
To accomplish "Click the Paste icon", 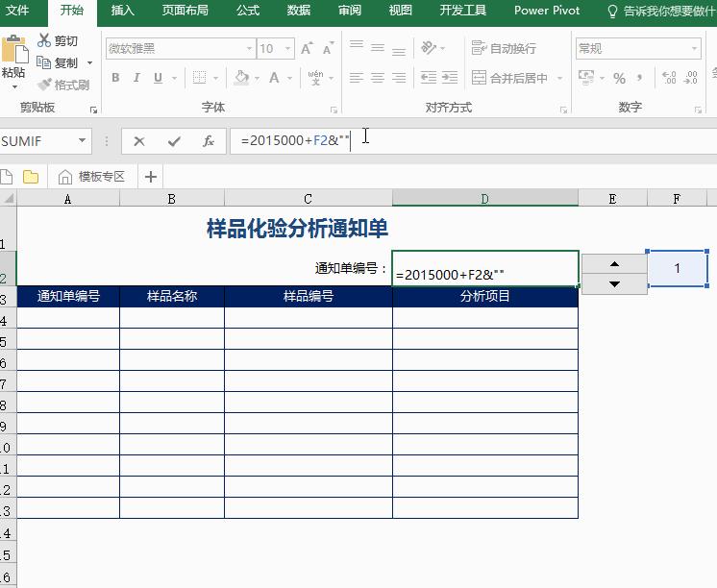I will pos(13,49).
